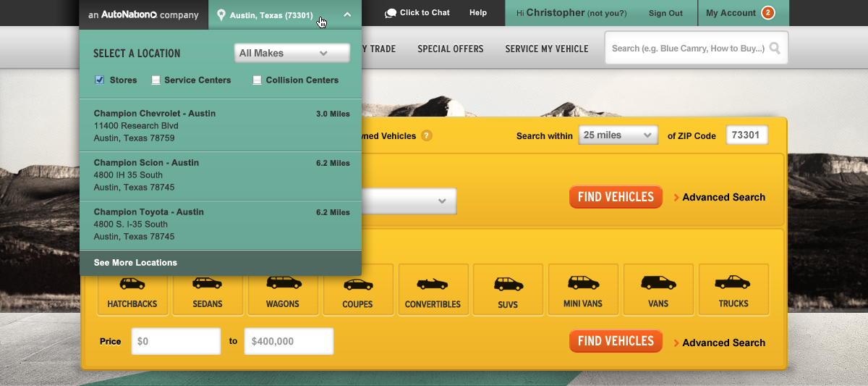The height and width of the screenshot is (386, 868).
Task: Click the Sign Out link
Action: click(665, 13)
